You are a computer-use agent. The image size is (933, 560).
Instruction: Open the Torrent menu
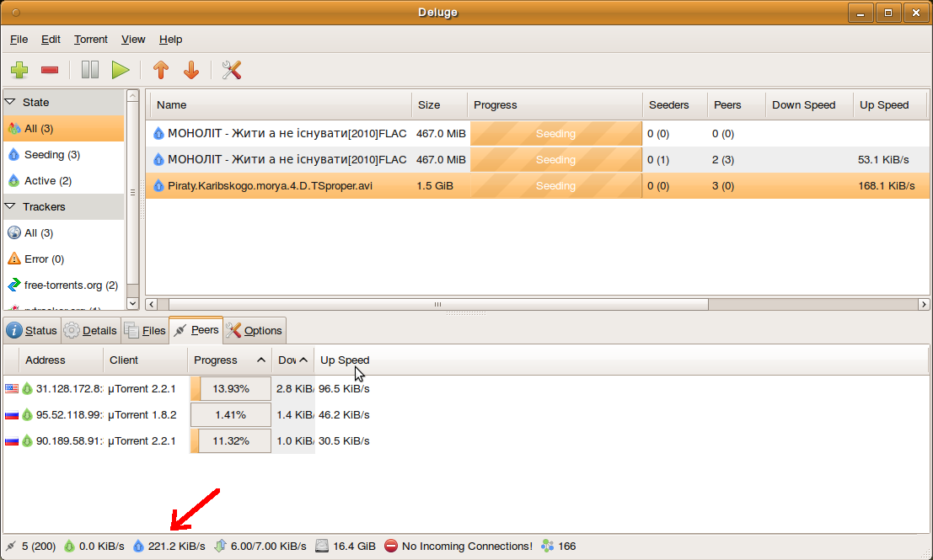tap(90, 40)
